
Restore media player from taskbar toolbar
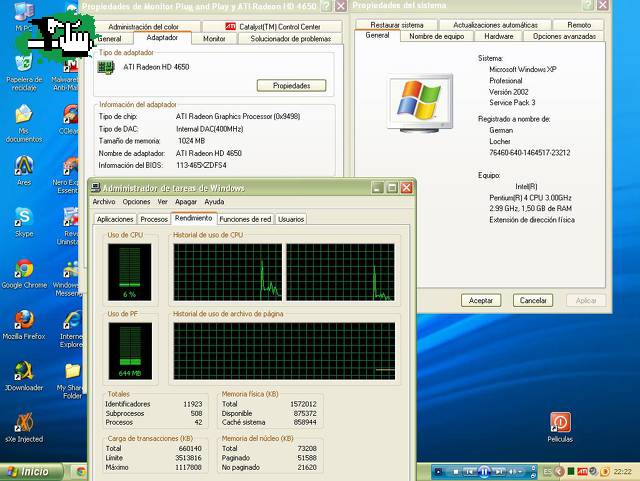click(x=533, y=475)
